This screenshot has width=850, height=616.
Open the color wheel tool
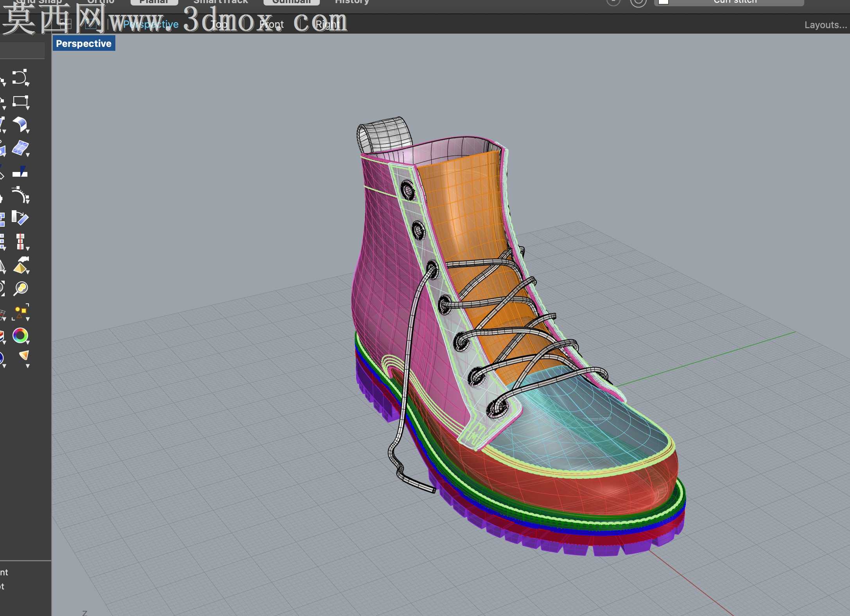(x=20, y=335)
